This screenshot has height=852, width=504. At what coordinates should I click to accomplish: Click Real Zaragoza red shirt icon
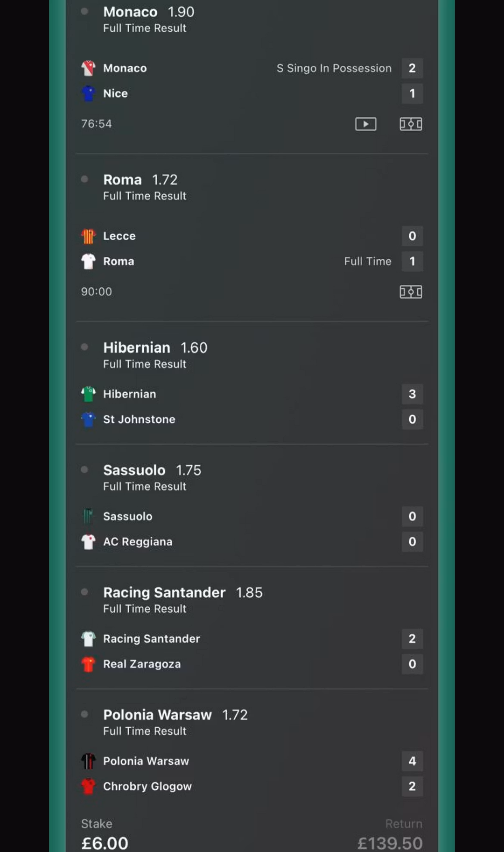tap(88, 664)
